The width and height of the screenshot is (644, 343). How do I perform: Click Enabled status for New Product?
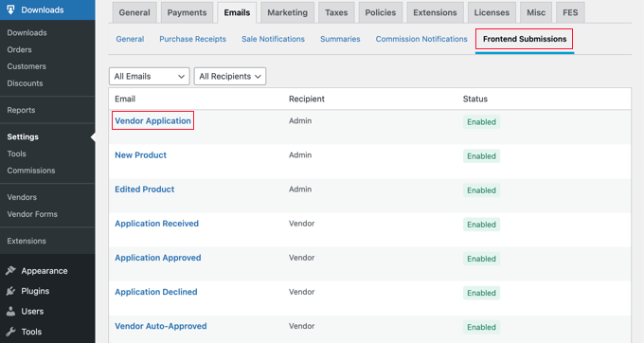(x=481, y=156)
